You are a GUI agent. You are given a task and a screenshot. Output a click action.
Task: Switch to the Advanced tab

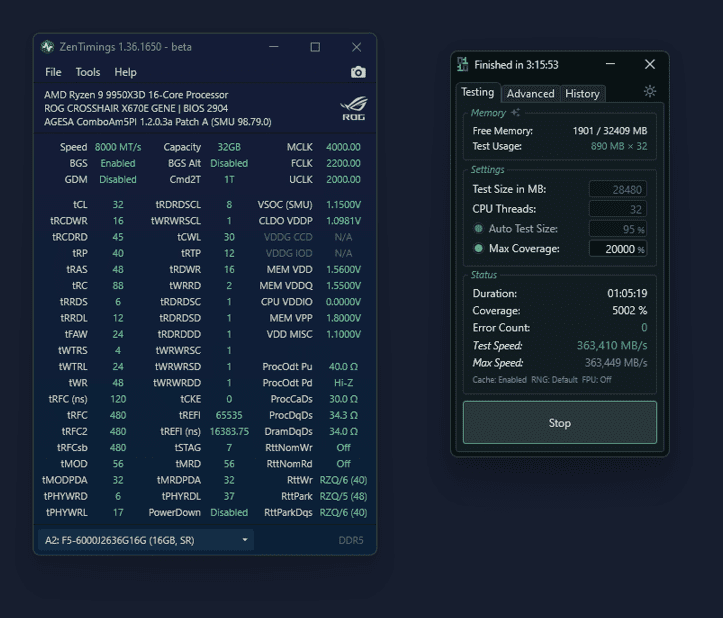click(530, 94)
